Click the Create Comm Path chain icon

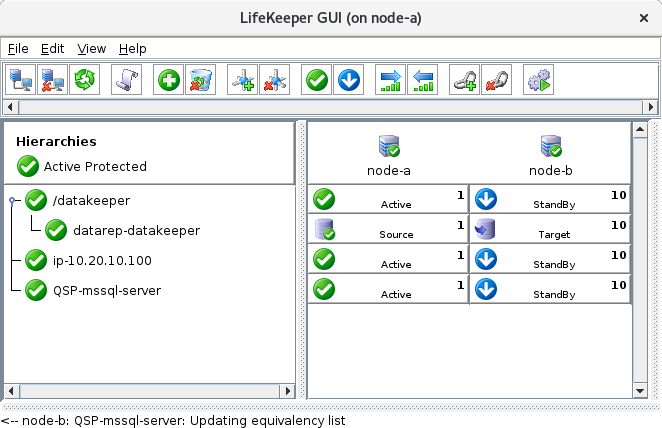click(x=464, y=80)
